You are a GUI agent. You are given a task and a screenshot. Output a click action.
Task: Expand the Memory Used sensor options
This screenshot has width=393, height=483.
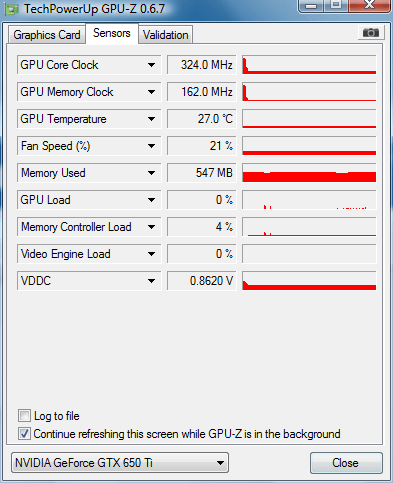click(151, 173)
